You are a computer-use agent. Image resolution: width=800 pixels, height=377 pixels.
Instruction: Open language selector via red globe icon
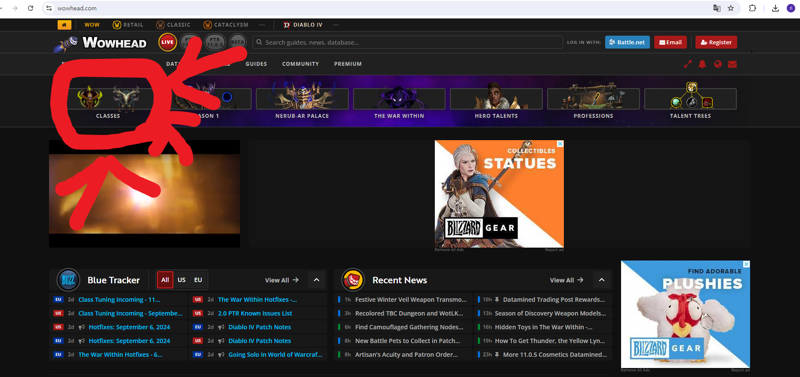(x=717, y=64)
